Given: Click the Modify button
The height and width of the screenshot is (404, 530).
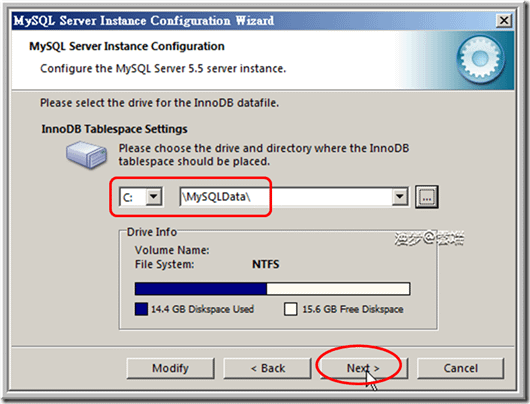Looking at the screenshot, I should 170,368.
